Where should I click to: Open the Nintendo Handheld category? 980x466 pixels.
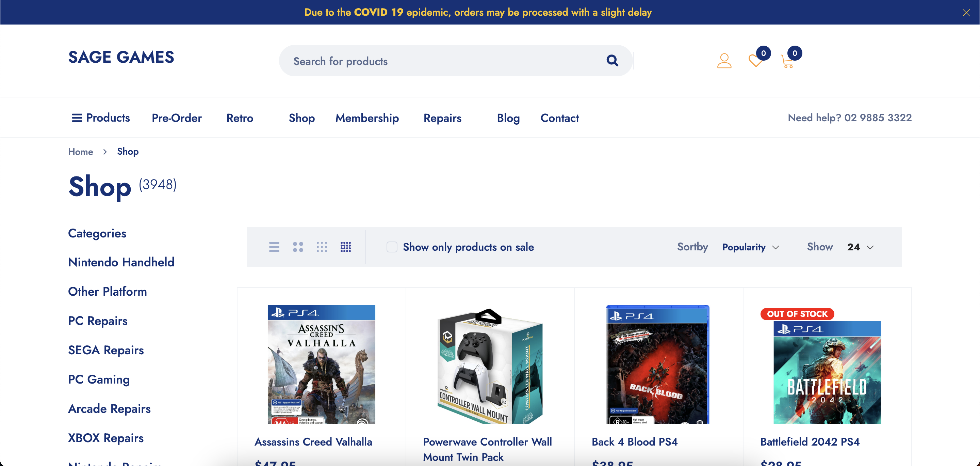click(121, 262)
